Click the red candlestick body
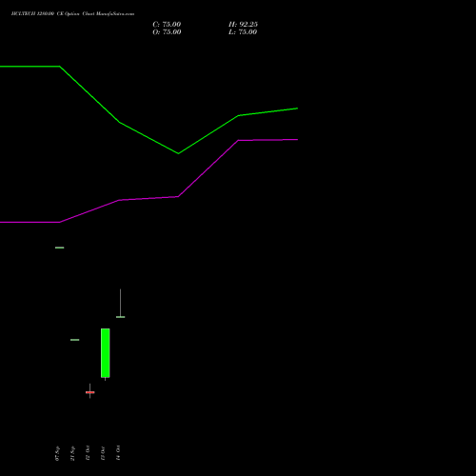This screenshot has height=476, width=476. click(90, 392)
